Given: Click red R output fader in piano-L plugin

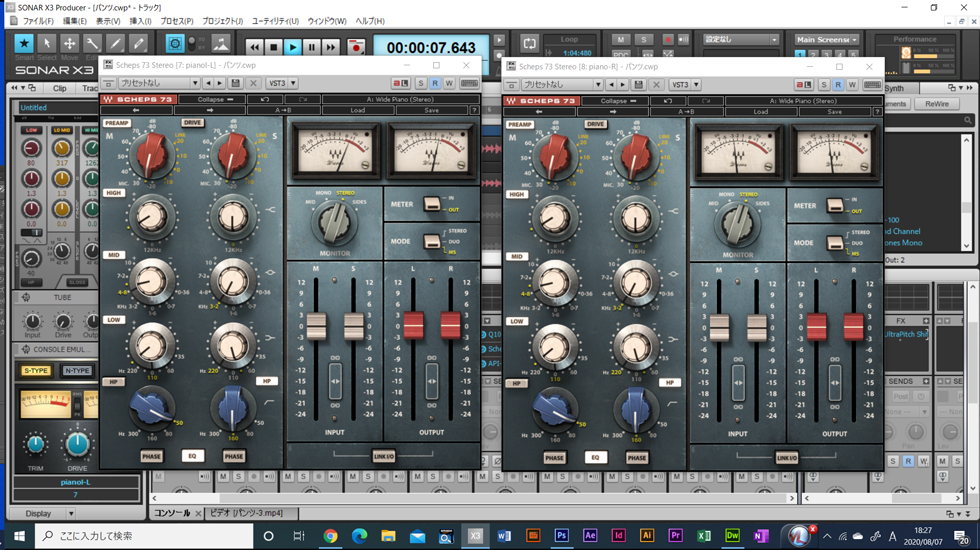Looking at the screenshot, I should click(450, 326).
